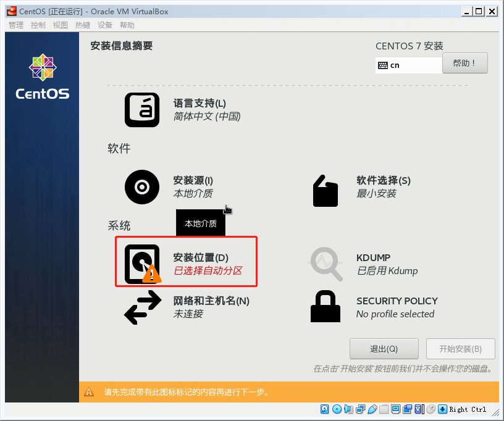Click the cn keyboard layout field

pyautogui.click(x=409, y=65)
